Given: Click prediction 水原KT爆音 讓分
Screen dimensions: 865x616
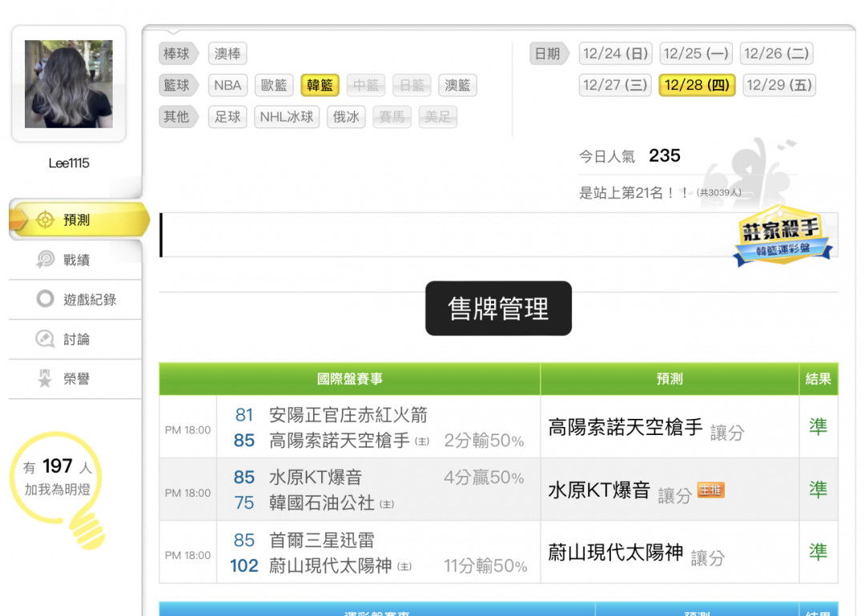Looking at the screenshot, I should pos(619,490).
